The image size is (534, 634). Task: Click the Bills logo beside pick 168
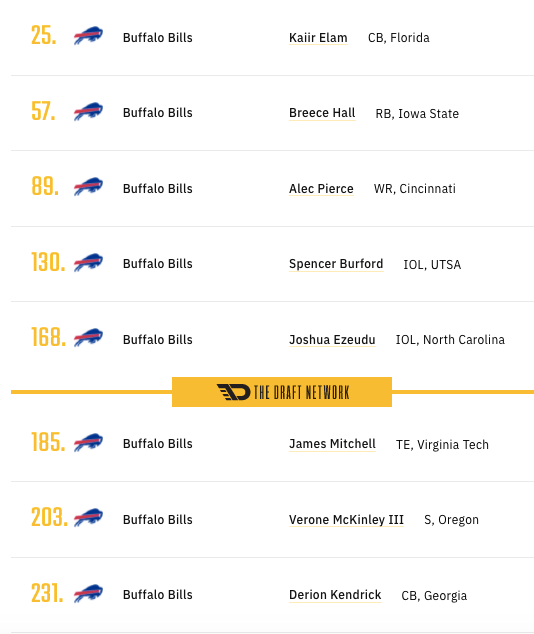(88, 337)
